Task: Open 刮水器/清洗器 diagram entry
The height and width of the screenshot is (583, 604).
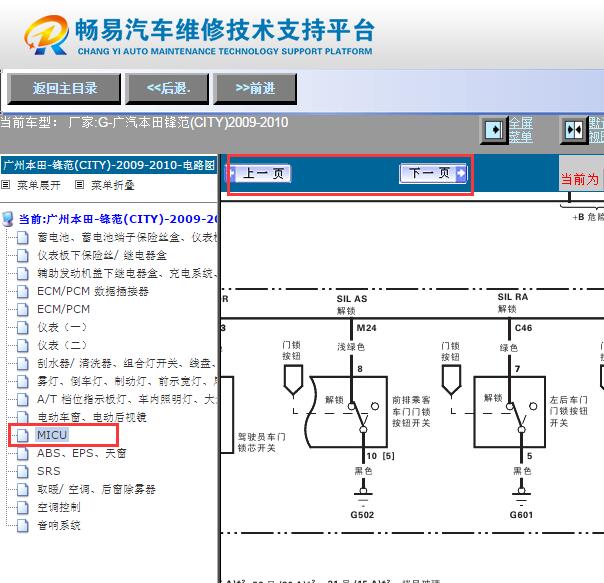Action: point(127,363)
